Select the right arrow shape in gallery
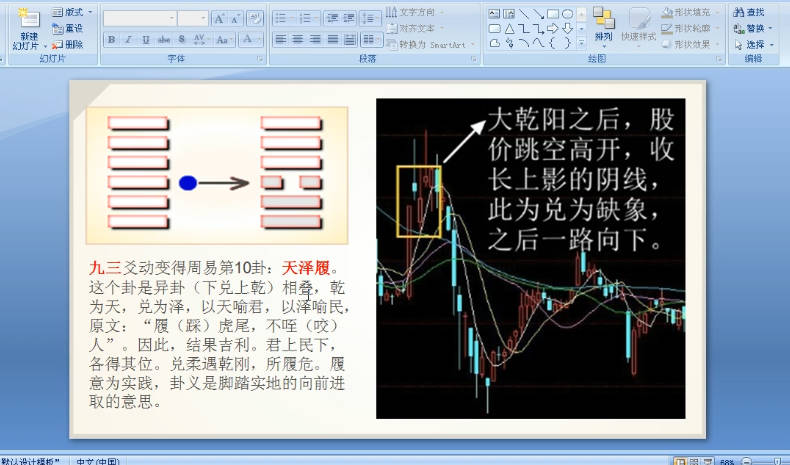This screenshot has height=465, width=790. (553, 28)
